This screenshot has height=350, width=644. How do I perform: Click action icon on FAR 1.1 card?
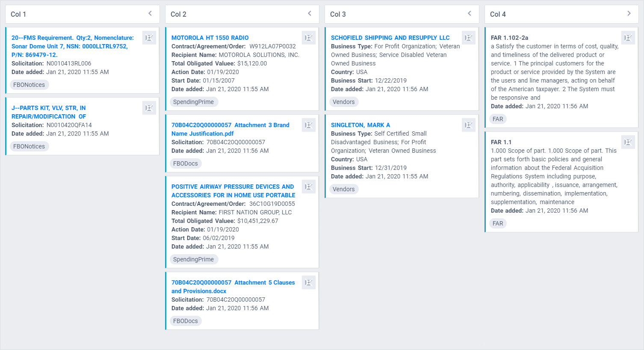[x=628, y=142]
